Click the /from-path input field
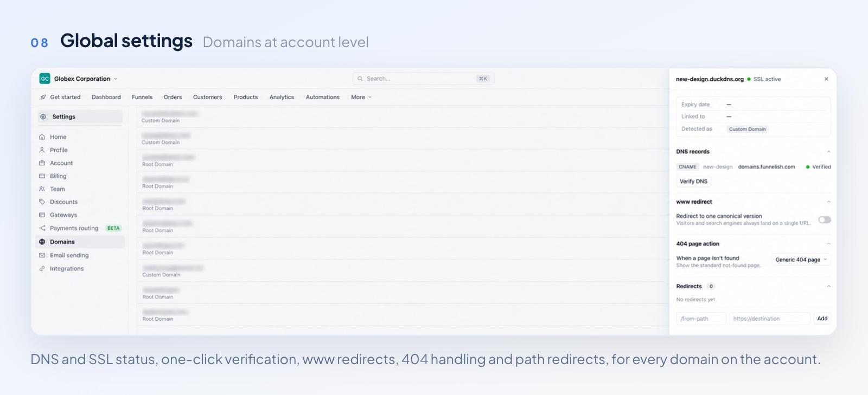Image resolution: width=868 pixels, height=395 pixels. pos(701,319)
